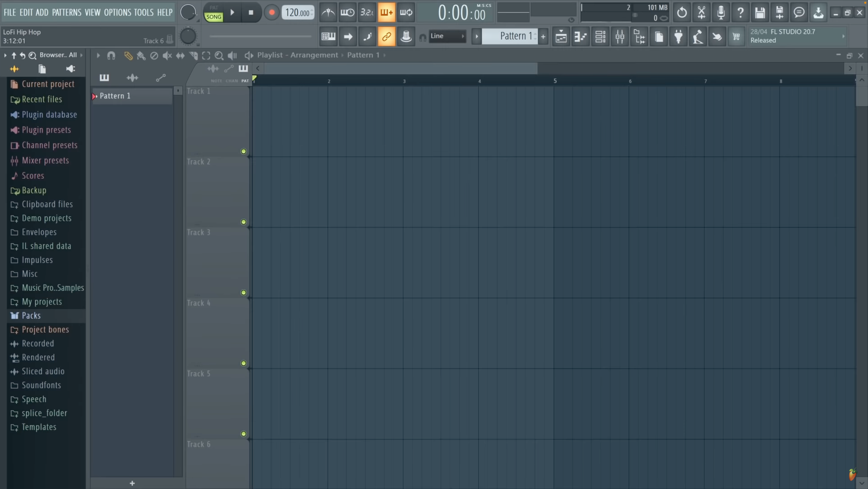Click the Record button

click(272, 13)
